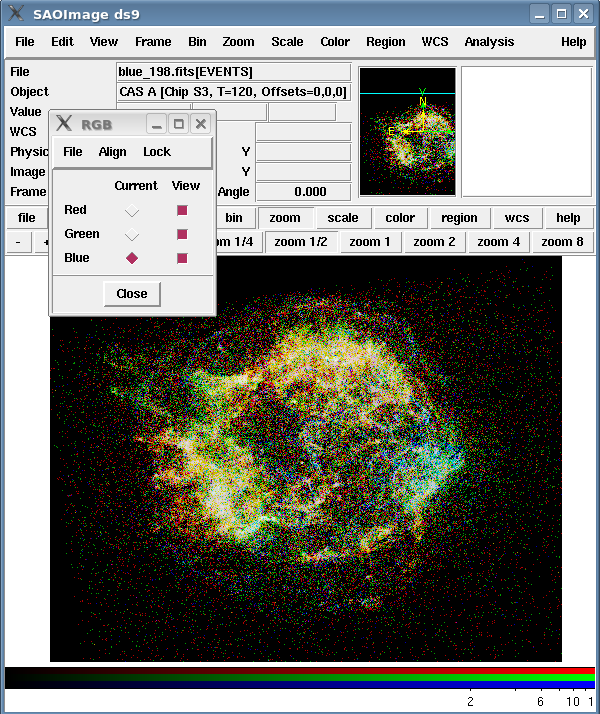Image resolution: width=600 pixels, height=714 pixels.
Task: Select Blue as the current RGB channel
Action: 132,258
